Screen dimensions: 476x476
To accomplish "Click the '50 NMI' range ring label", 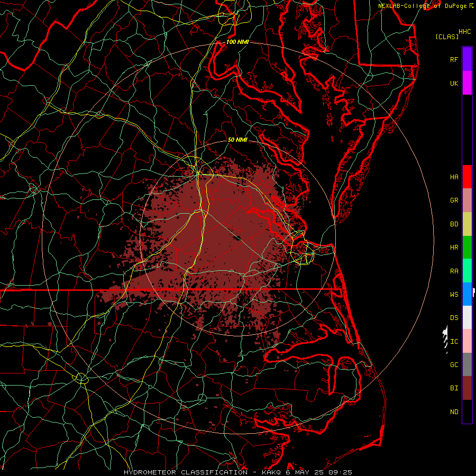I will coord(237,140).
